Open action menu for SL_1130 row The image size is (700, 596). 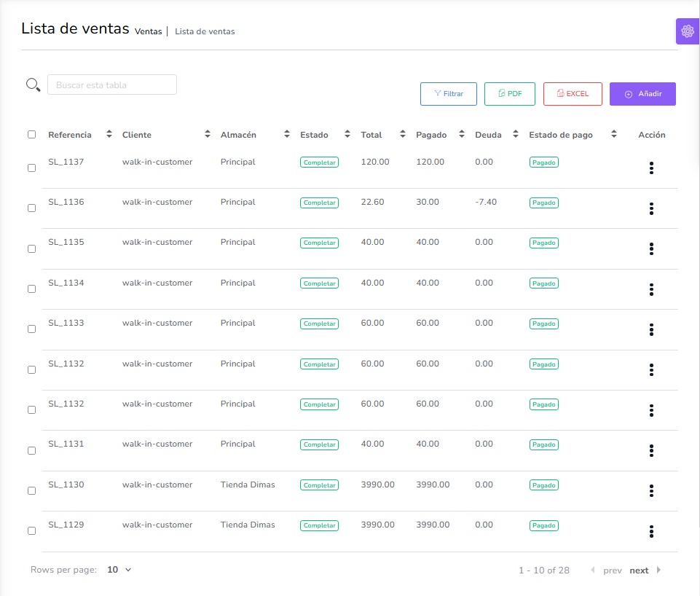(x=651, y=490)
